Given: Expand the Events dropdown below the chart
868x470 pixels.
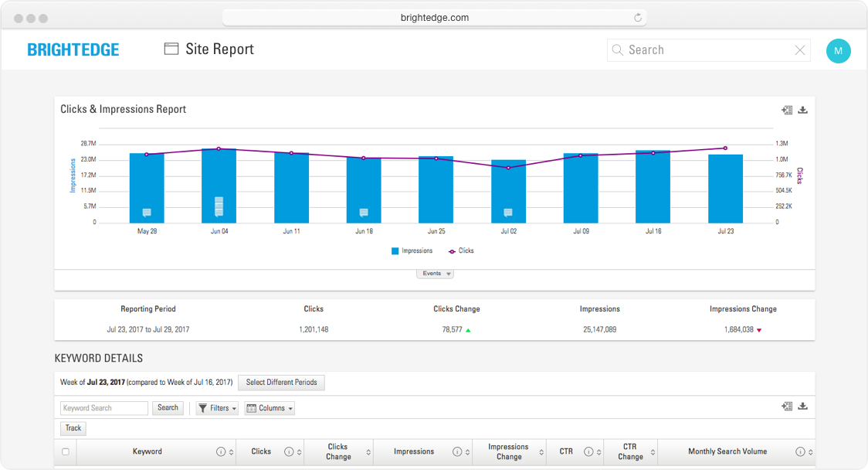Looking at the screenshot, I should (436, 274).
